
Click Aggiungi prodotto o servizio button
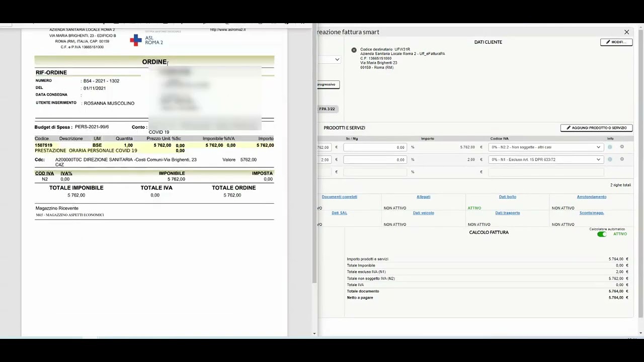596,128
